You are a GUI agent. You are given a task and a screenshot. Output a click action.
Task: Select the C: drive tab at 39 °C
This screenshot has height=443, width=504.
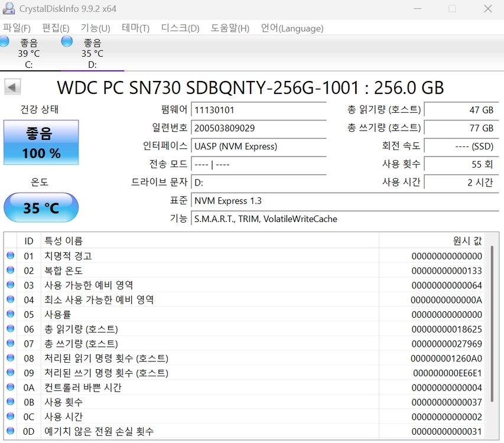[29, 53]
